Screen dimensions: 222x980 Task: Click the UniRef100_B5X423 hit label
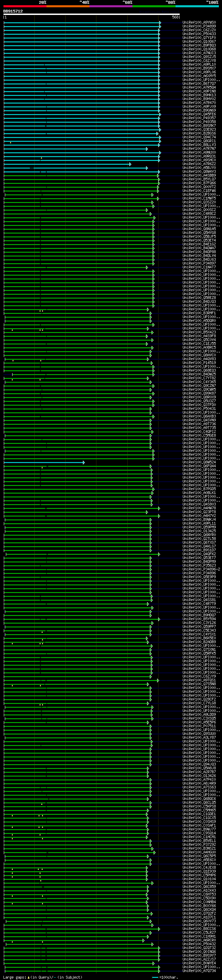[x=199, y=332]
